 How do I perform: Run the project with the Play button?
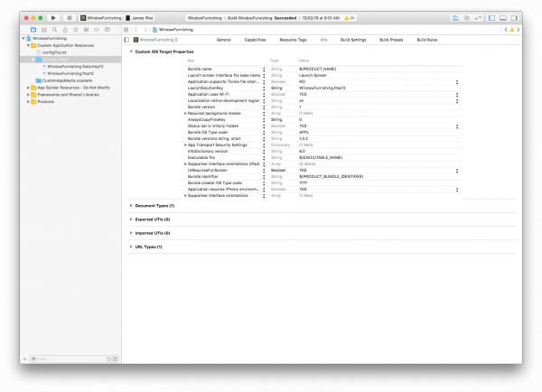coord(53,18)
